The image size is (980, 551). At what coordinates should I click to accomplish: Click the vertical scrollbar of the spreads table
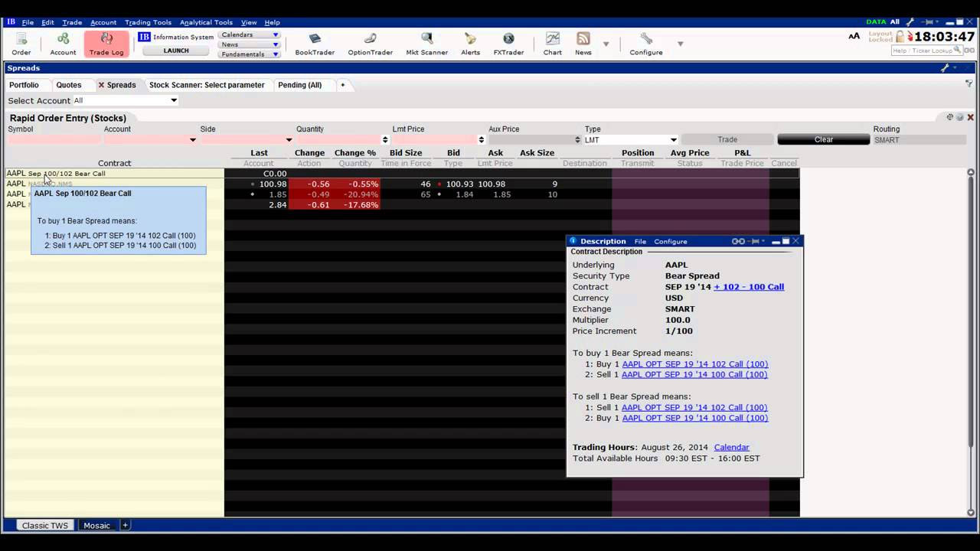tap(972, 344)
